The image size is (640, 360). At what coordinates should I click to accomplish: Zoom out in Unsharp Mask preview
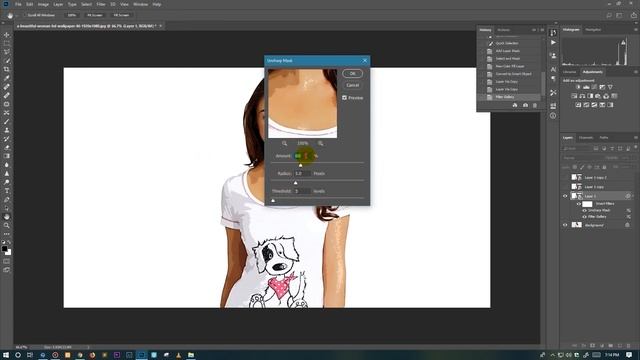pyautogui.click(x=284, y=143)
